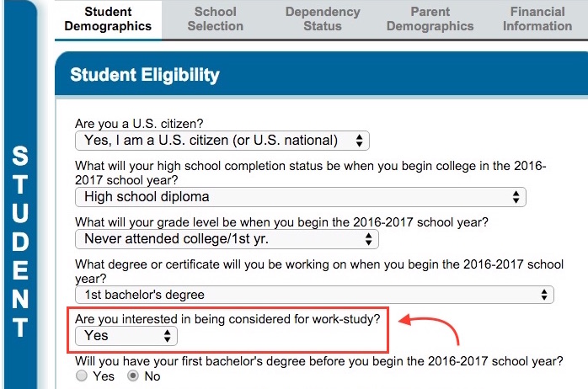Click the first bachelor's degree question text
Viewport: 588px width, 389px height.
click(318, 360)
